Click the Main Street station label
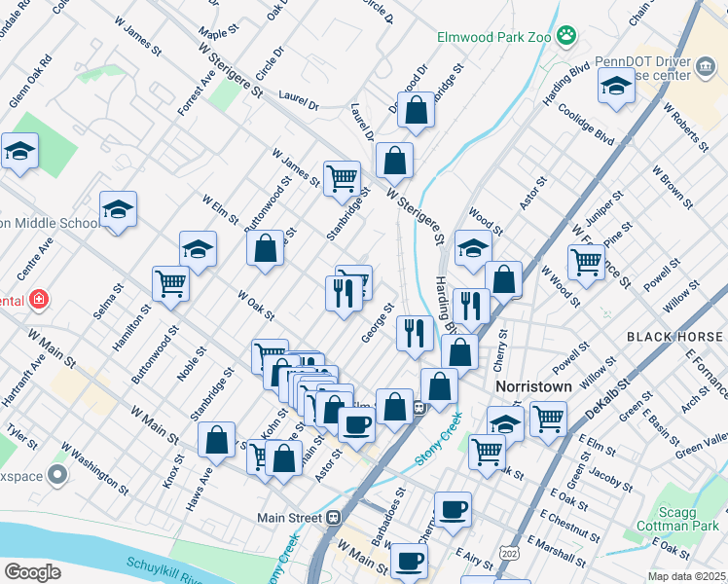Viewport: 728px width, 584px height. [x=289, y=518]
